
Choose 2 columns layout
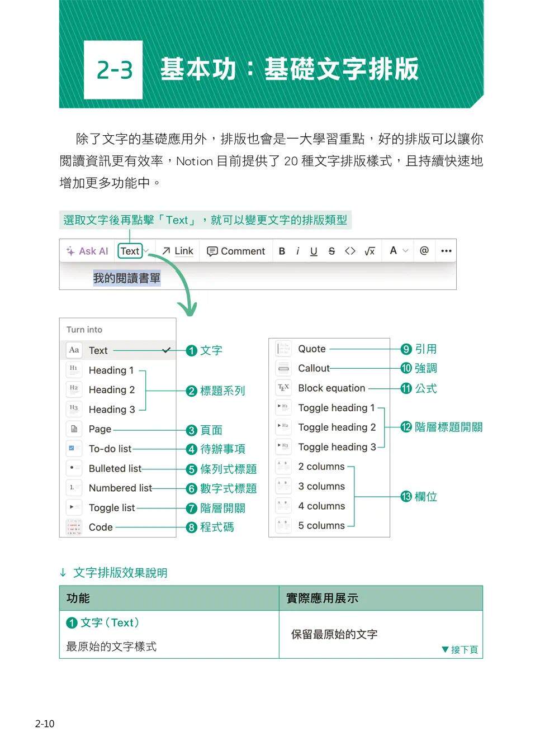tap(329, 466)
